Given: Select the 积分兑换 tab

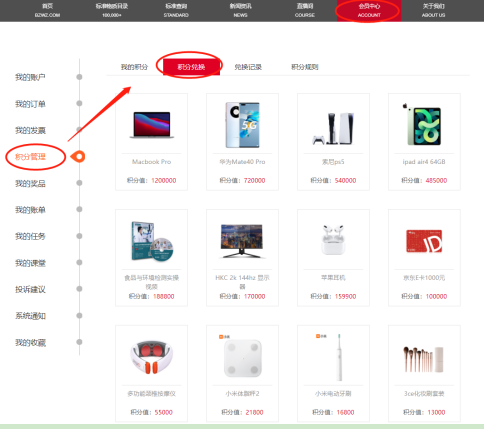Looking at the screenshot, I should 191,67.
